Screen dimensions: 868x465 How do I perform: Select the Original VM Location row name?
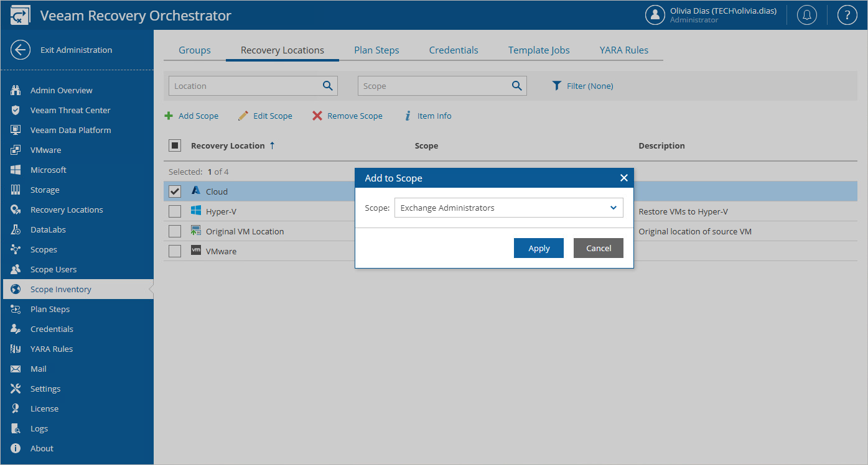[245, 231]
